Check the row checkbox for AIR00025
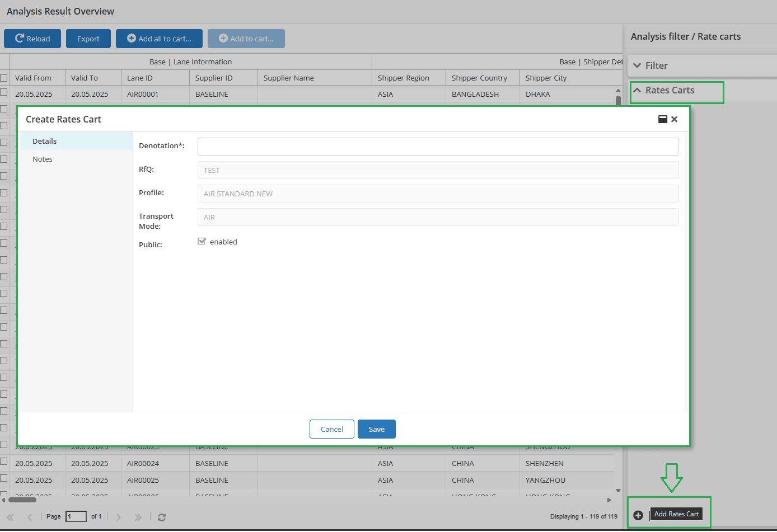Viewport: 777px width, 532px height. 4,478
